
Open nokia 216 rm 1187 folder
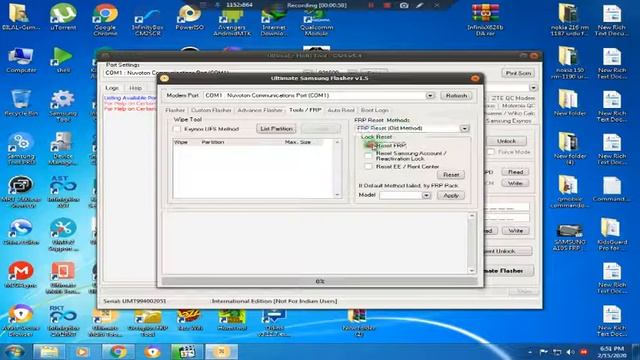[569, 20]
